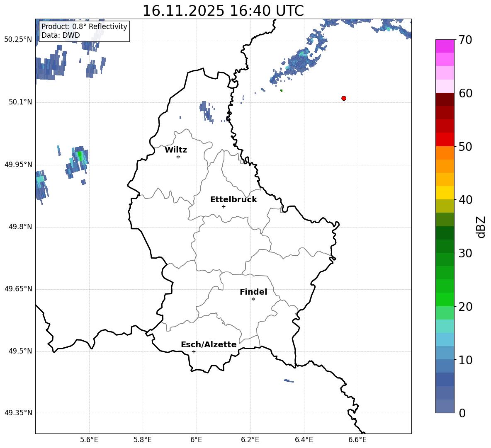Click the dBZ colorbar axis label

click(x=481, y=227)
